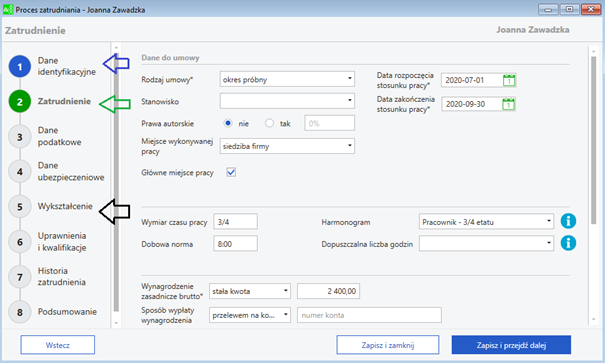Click Wymiar czasu pracy field
Screen dimensions: 605x363
tap(235, 222)
